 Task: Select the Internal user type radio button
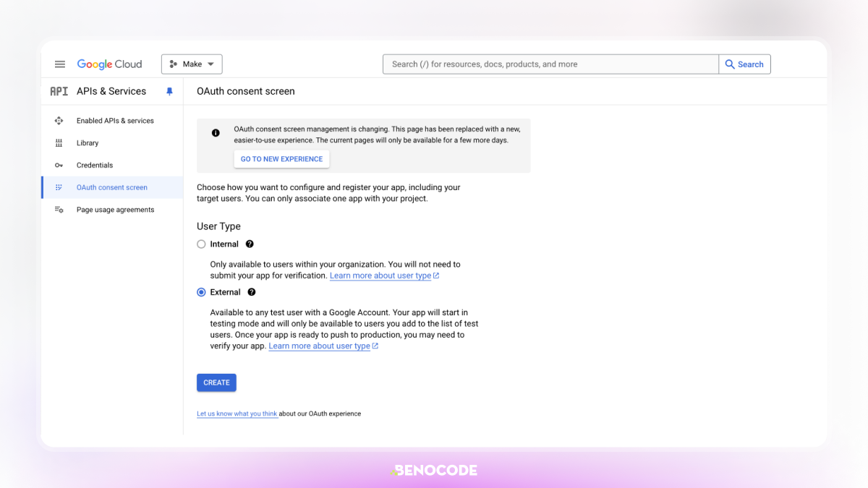(201, 244)
